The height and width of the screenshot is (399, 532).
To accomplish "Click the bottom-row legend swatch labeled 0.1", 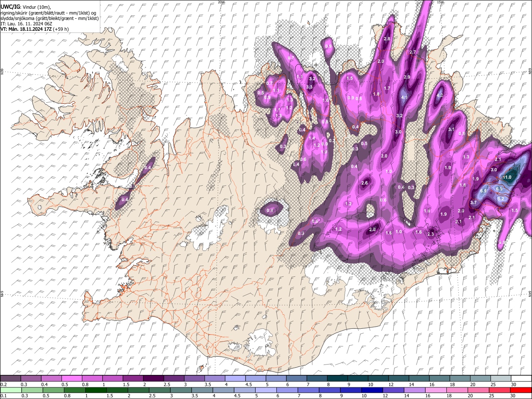I will coord(11,390).
